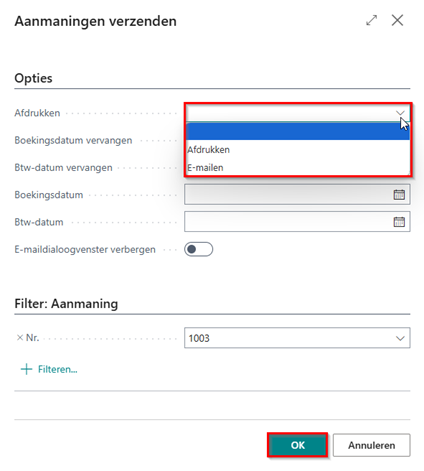Confirm with the OK button
424x471 pixels.
point(297,445)
